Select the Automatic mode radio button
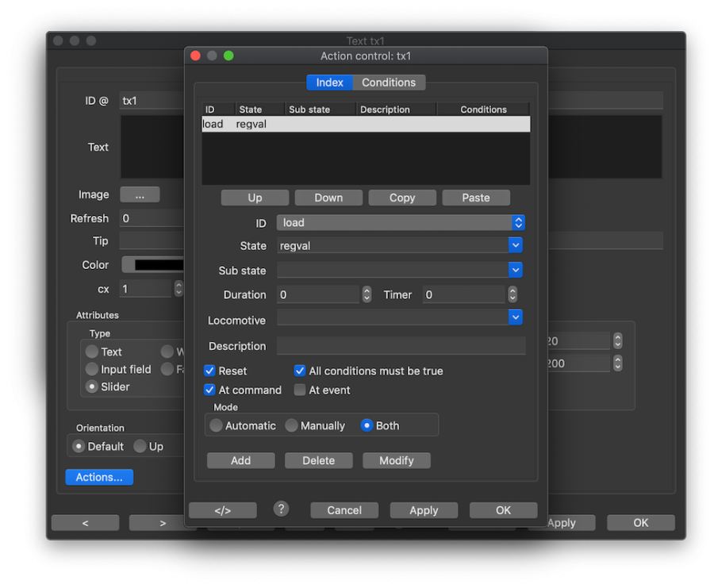Viewport: 714px width, 588px height. click(217, 425)
